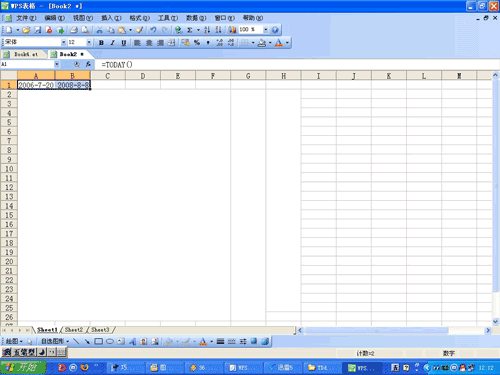Expand the borders dropdown arrow
This screenshot has width=500, height=375.
click(x=253, y=42)
